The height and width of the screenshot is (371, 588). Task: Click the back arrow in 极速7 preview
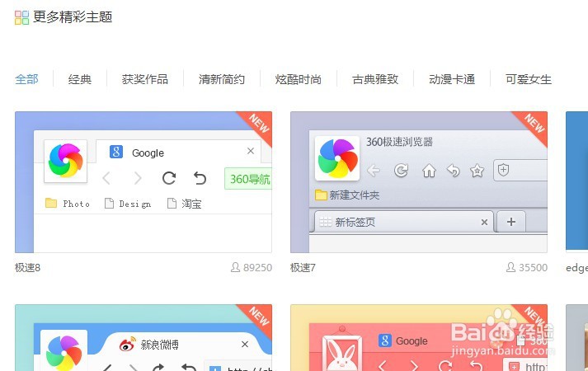pos(374,171)
